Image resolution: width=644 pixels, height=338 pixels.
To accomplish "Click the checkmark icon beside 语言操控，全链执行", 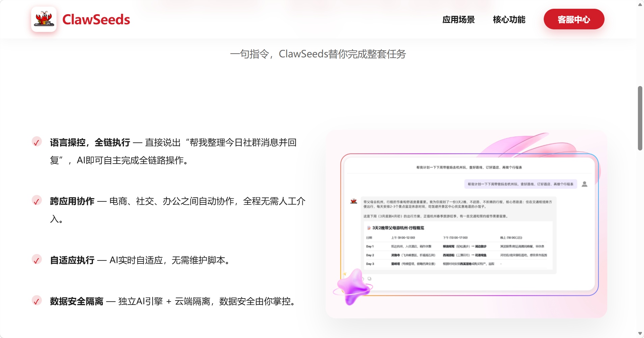I will [x=37, y=142].
